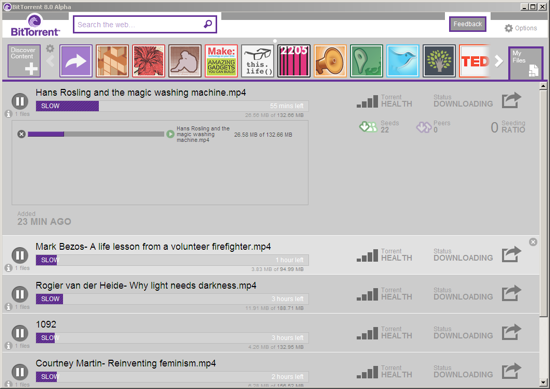
Task: Open the purple share arrow channel
Action: [76, 61]
